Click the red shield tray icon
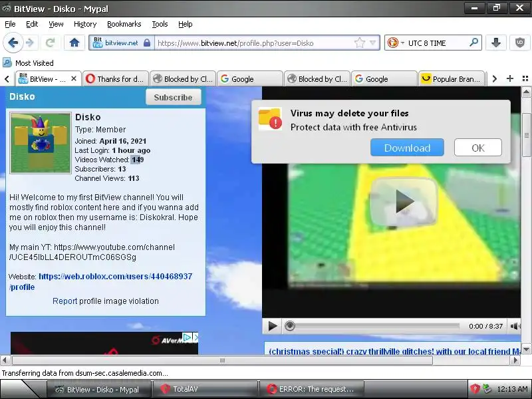 pyautogui.click(x=475, y=389)
